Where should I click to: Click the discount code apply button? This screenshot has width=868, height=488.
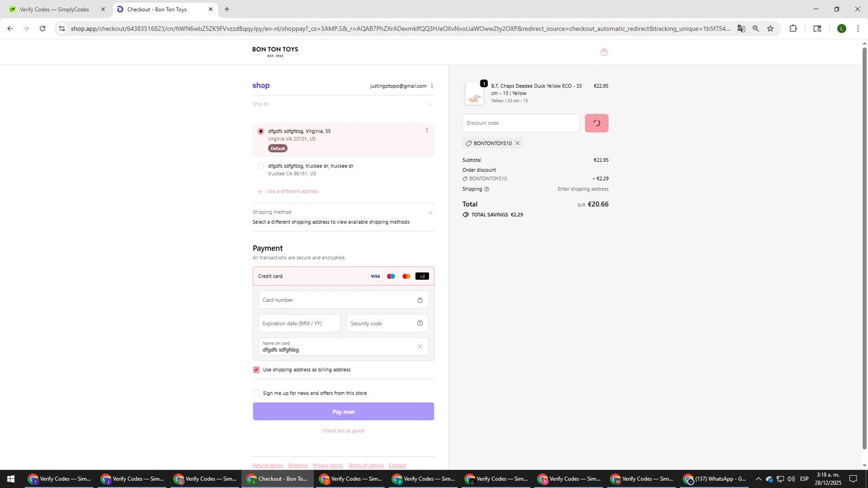(597, 123)
